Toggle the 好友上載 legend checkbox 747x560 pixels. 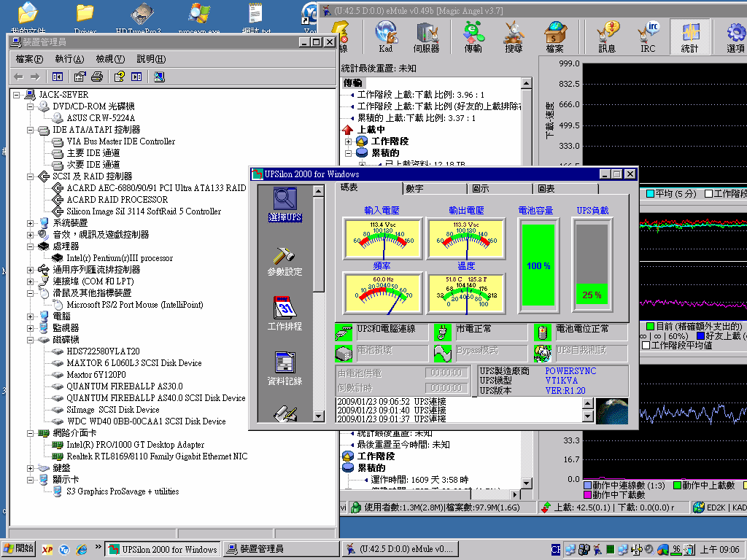tap(700, 336)
